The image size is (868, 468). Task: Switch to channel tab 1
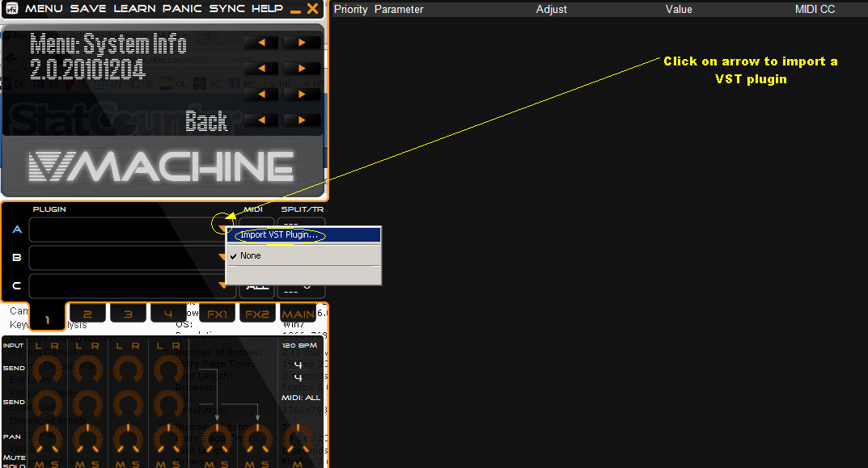tap(48, 318)
